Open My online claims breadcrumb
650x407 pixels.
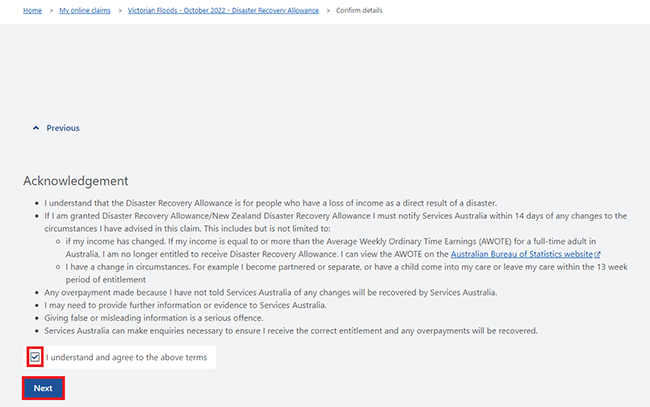85,10
